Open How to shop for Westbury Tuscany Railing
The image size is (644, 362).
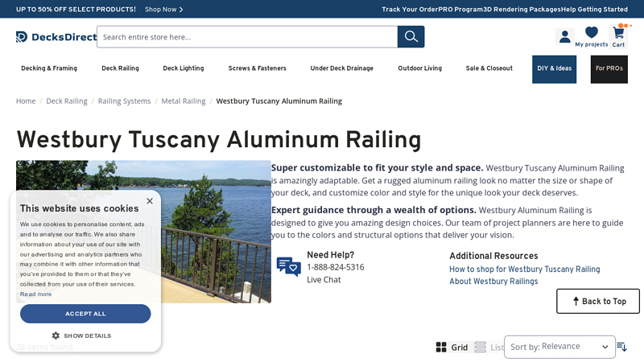(x=525, y=269)
